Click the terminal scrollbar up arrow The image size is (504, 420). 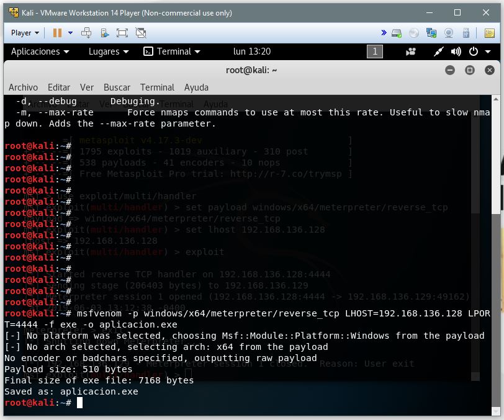pyautogui.click(x=496, y=99)
